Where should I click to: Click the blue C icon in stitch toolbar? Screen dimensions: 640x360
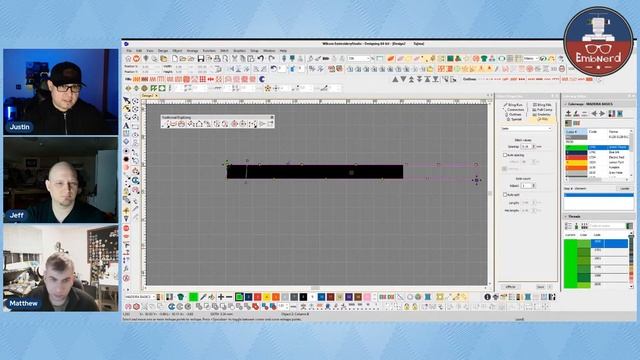pyautogui.click(x=262, y=79)
